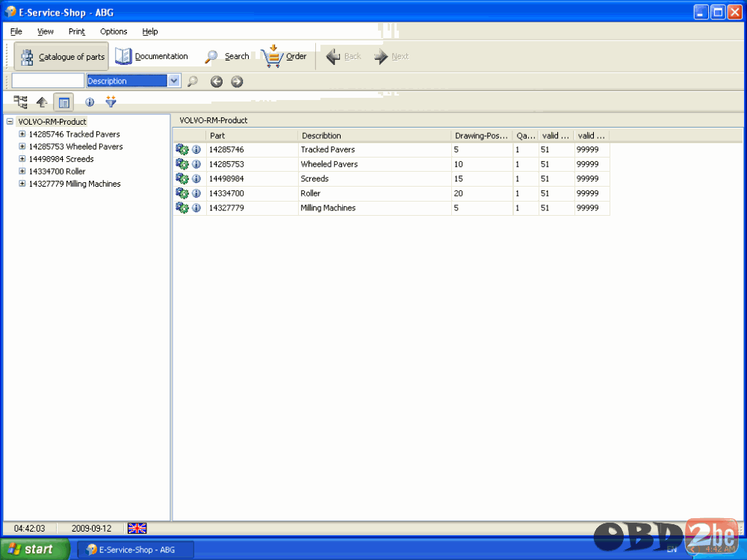This screenshot has height=560, width=747.
Task: Select VOLVO-RM-Product in the tree
Action: (x=52, y=122)
